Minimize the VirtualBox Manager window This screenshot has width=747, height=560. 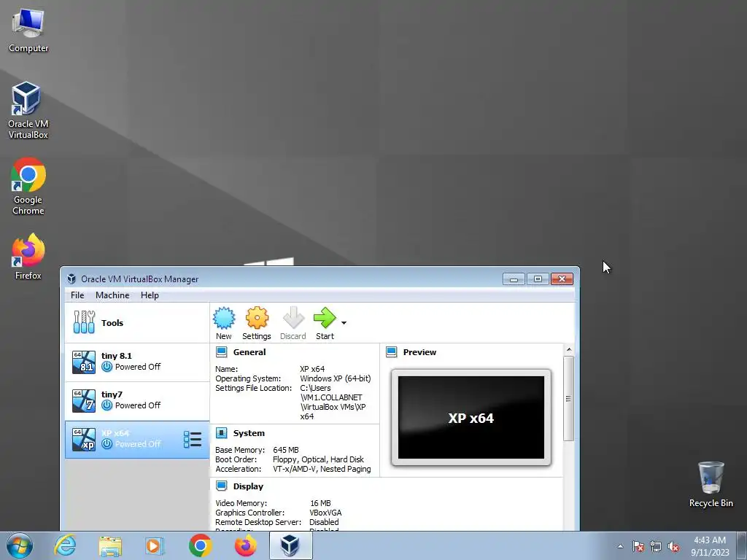coord(514,279)
